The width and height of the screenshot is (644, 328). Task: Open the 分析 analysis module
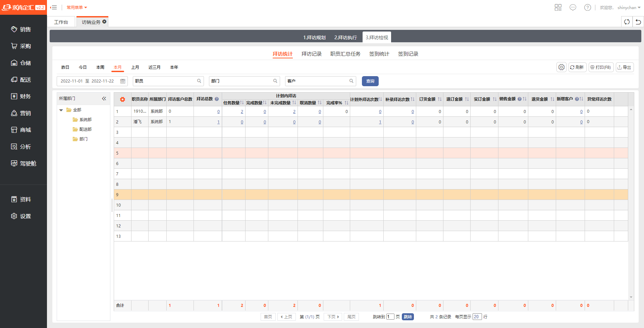tap(21, 147)
